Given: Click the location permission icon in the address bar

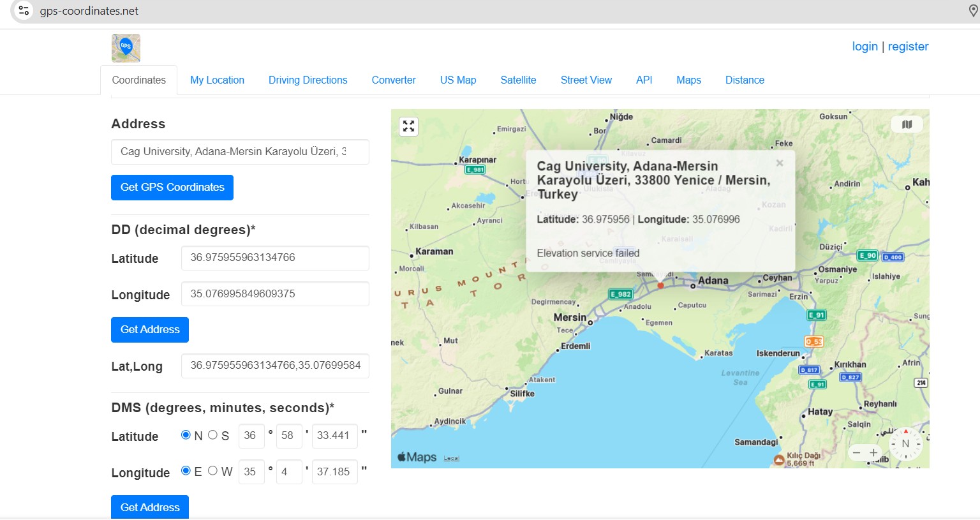Looking at the screenshot, I should pos(973,11).
